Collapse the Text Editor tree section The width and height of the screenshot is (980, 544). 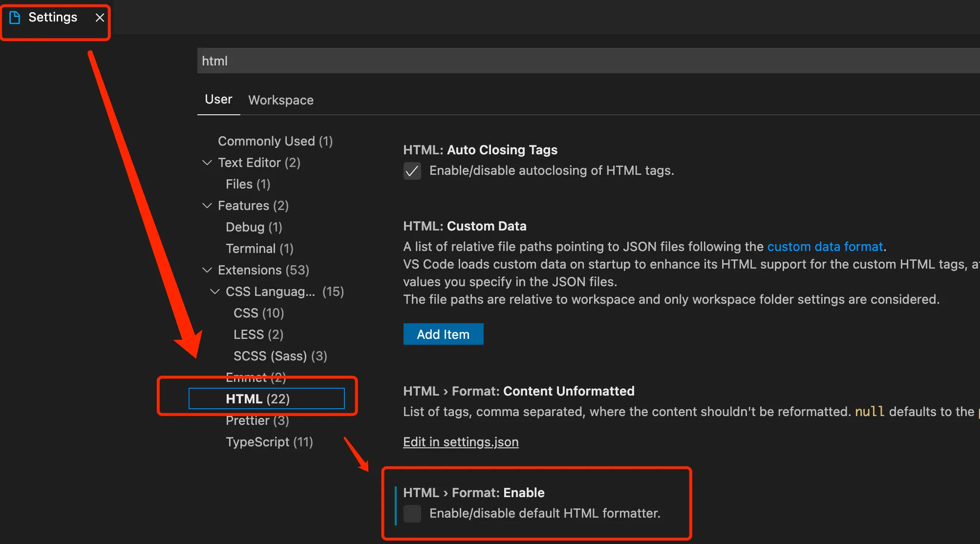[207, 163]
